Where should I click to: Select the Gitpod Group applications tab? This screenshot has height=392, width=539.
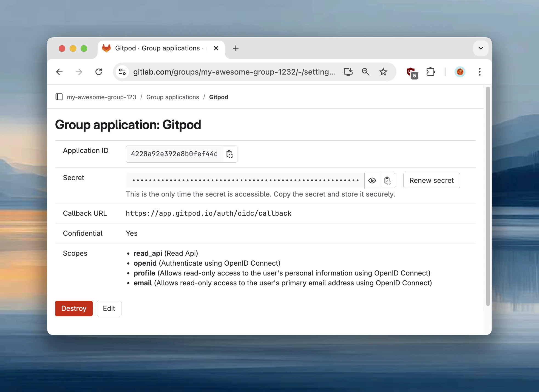coord(161,49)
